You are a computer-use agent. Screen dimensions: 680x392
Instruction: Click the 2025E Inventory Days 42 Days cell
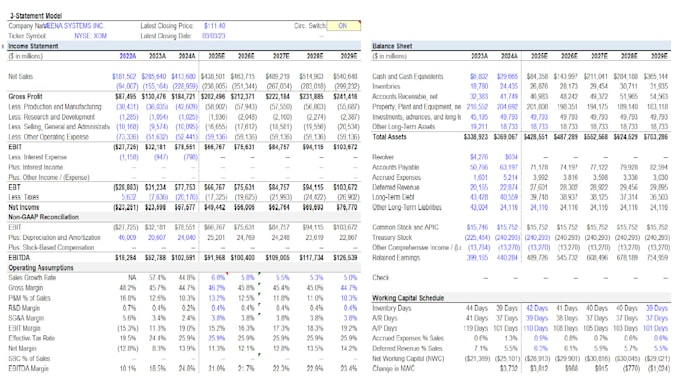coord(537,308)
